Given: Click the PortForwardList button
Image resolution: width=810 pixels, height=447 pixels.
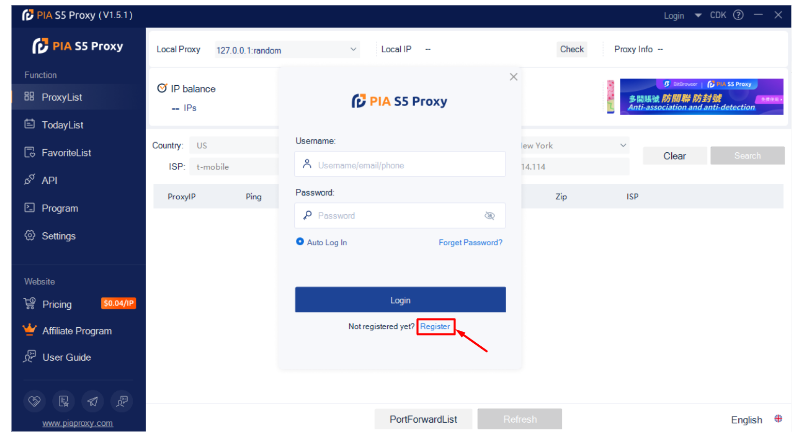Looking at the screenshot, I should click(x=423, y=419).
